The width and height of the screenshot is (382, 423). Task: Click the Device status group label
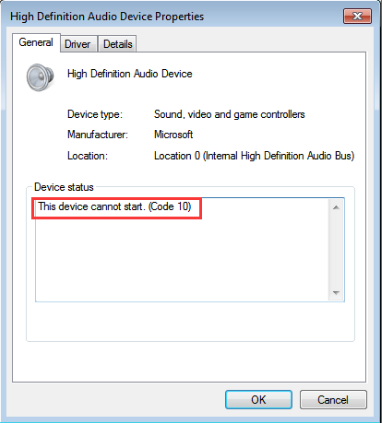point(64,187)
